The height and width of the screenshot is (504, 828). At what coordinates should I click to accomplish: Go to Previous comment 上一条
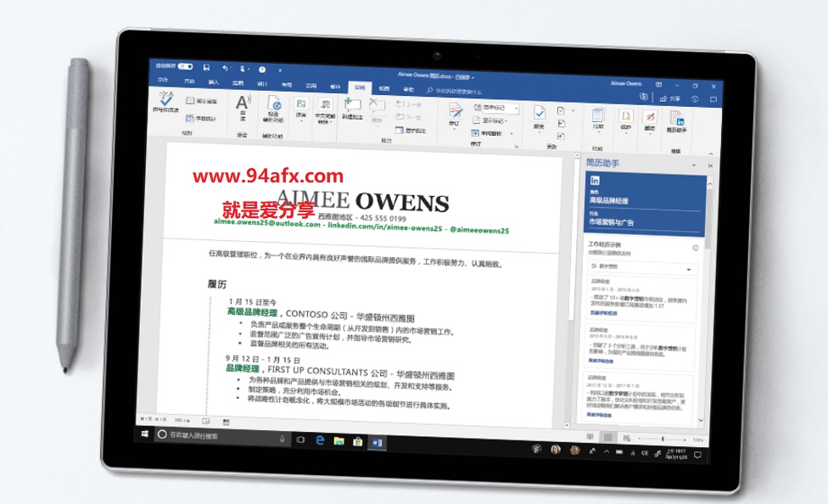click(409, 104)
